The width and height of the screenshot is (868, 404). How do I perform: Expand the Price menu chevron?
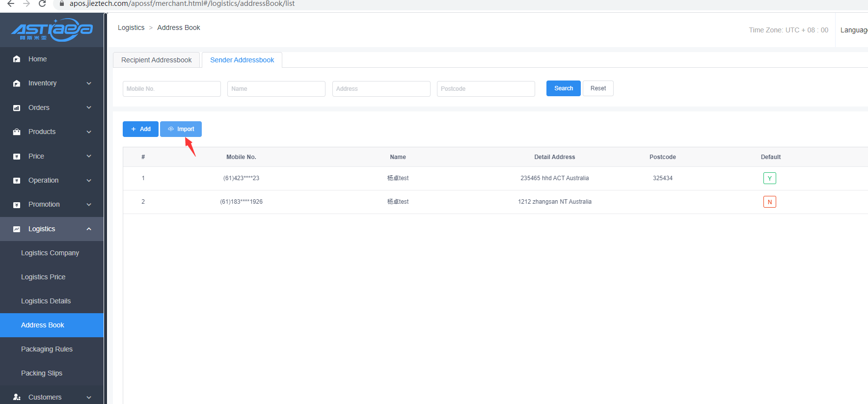tap(89, 156)
